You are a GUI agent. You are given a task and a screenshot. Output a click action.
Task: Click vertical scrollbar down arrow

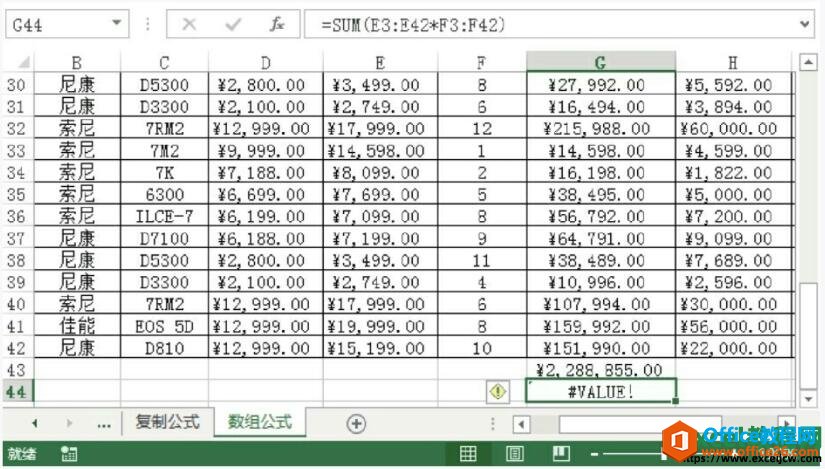[x=808, y=399]
